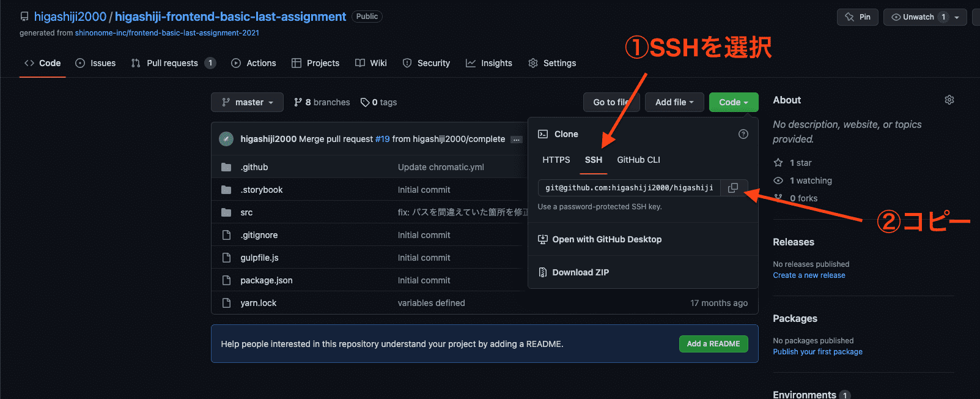980x399 pixels.
Task: Click the .github folder icon
Action: [x=226, y=167]
